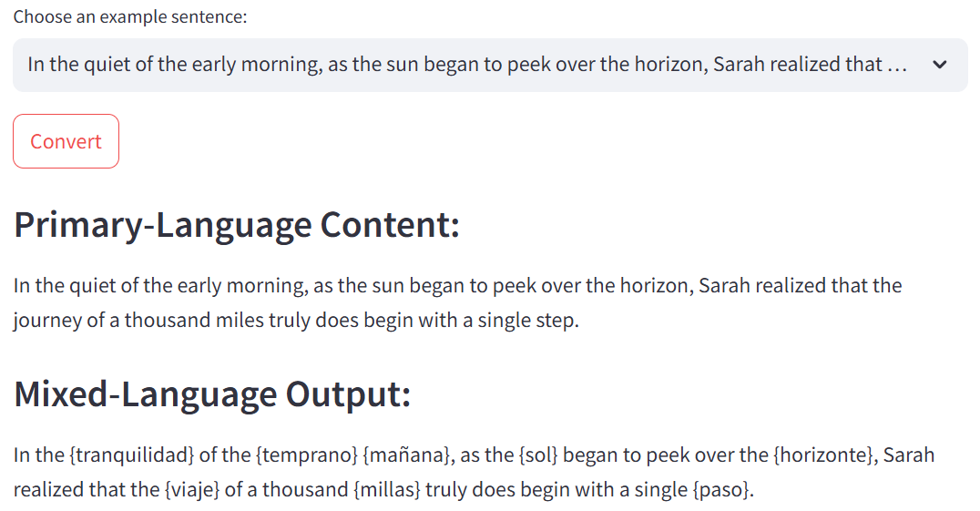Screen dimensions: 980x511
Task: Click the Convert button
Action: 66,141
